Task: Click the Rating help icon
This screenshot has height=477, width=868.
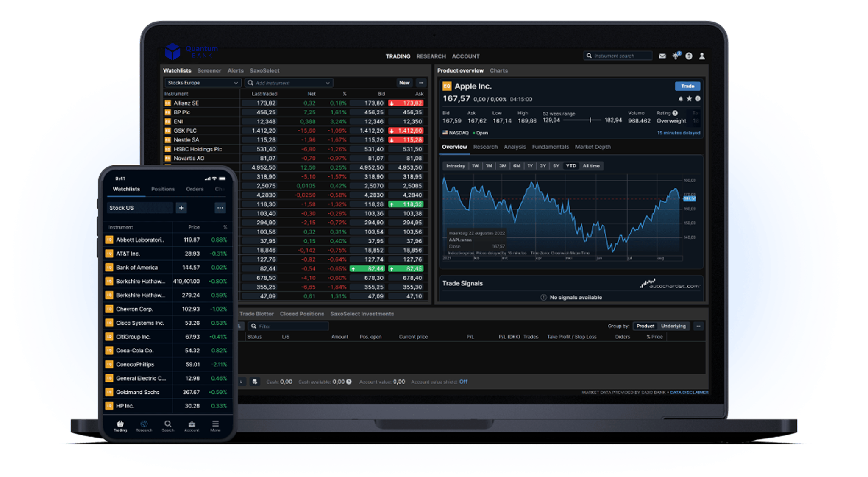Action: click(x=675, y=113)
